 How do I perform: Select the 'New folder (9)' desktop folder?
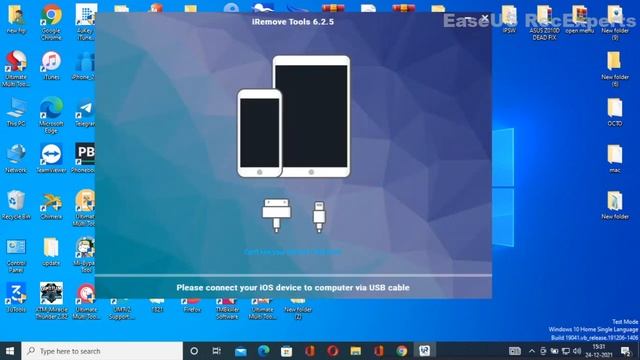pyautogui.click(x=615, y=22)
